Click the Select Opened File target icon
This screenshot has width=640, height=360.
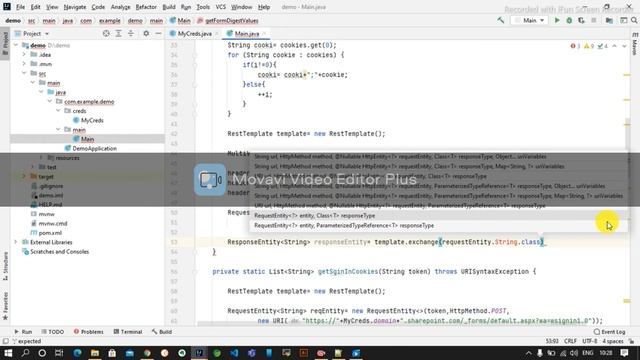pos(106,33)
